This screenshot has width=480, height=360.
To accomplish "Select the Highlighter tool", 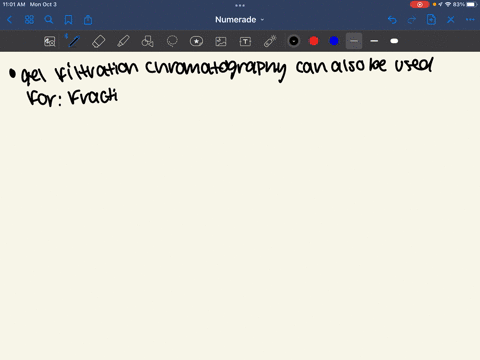I will [123, 41].
